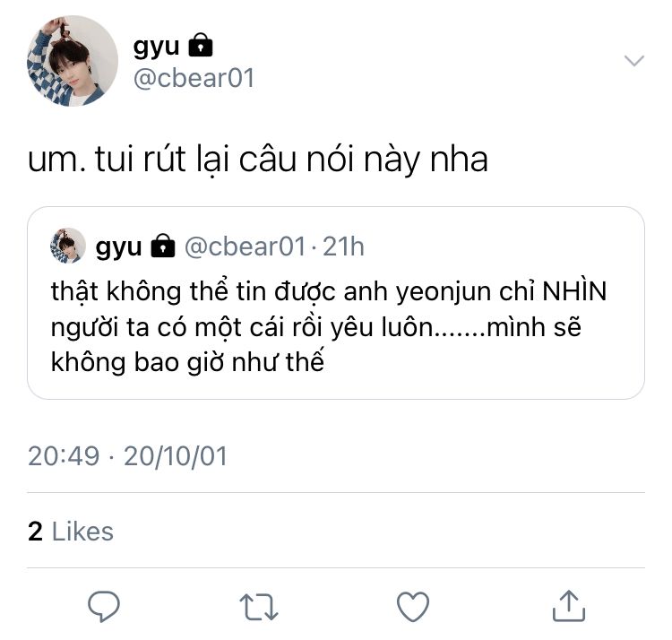Viewport: 672px width, 640px height.
Task: Click the 'không bao giờ như thế' line
Action: 187,362
